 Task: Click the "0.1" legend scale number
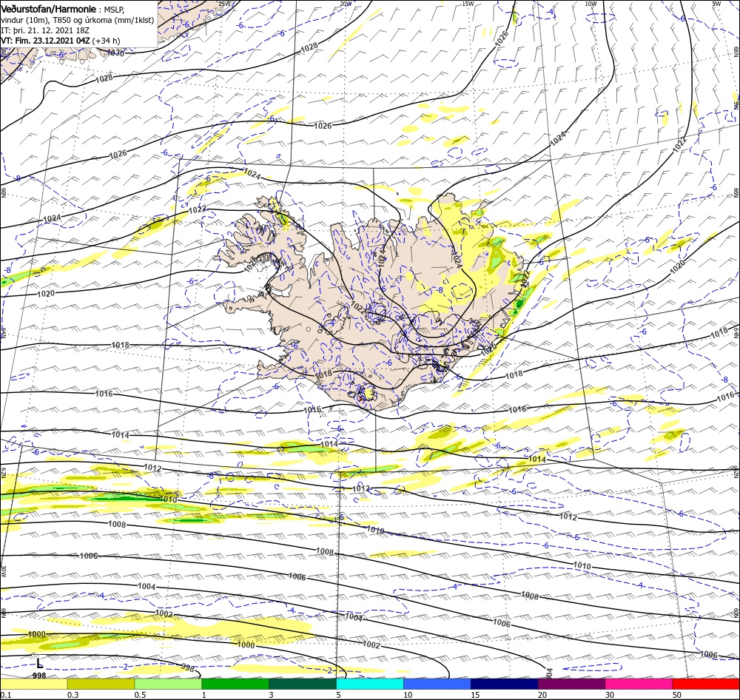pyautogui.click(x=6, y=695)
